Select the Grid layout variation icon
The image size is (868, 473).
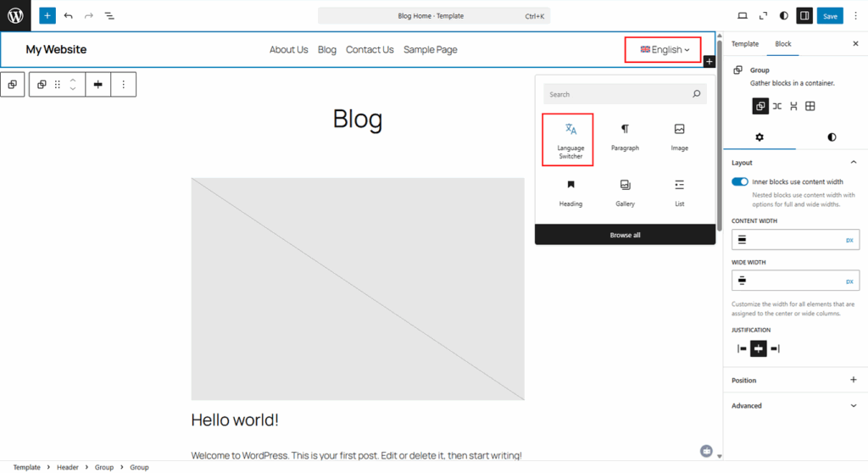pos(810,106)
